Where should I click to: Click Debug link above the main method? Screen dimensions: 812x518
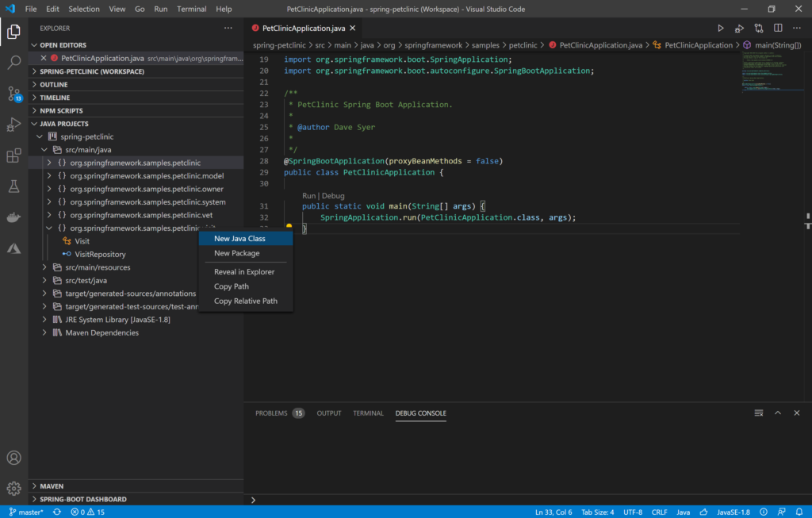coord(333,195)
